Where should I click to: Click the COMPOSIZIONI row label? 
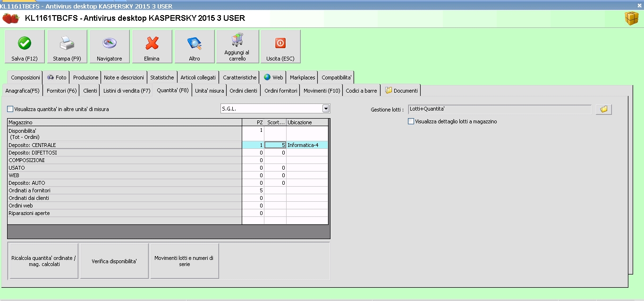26,160
